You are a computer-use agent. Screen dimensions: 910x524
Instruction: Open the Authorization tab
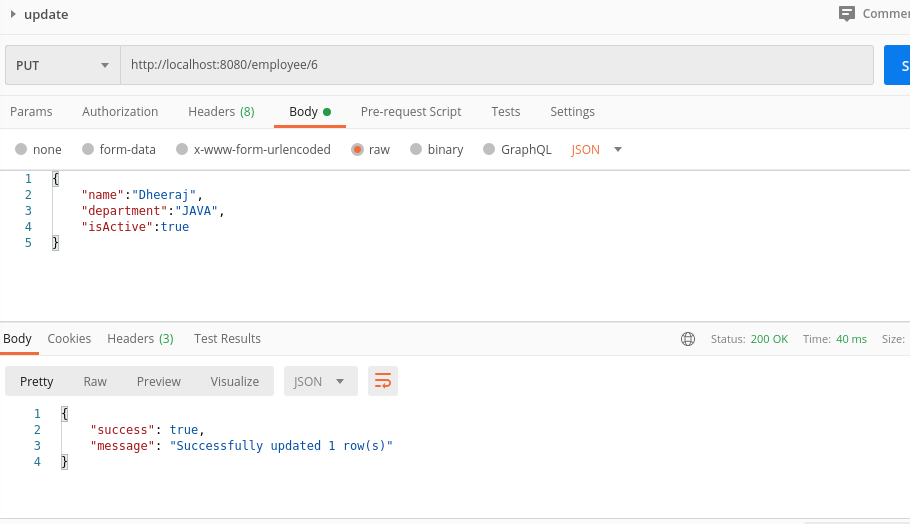click(x=120, y=112)
